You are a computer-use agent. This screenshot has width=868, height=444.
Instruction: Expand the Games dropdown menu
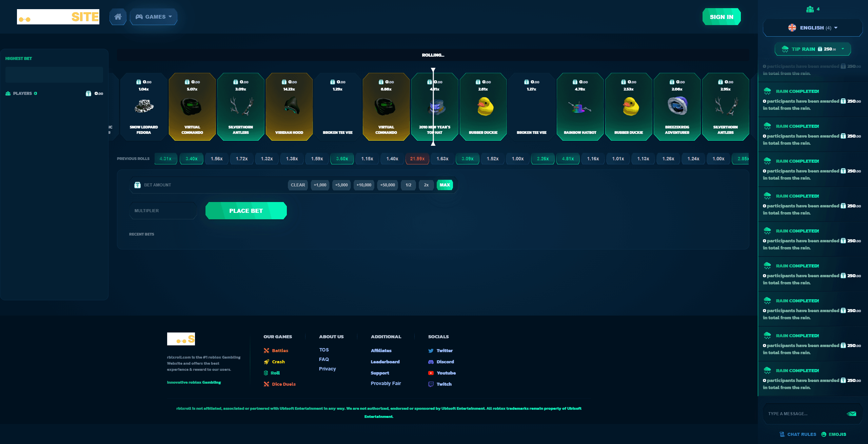click(x=154, y=17)
